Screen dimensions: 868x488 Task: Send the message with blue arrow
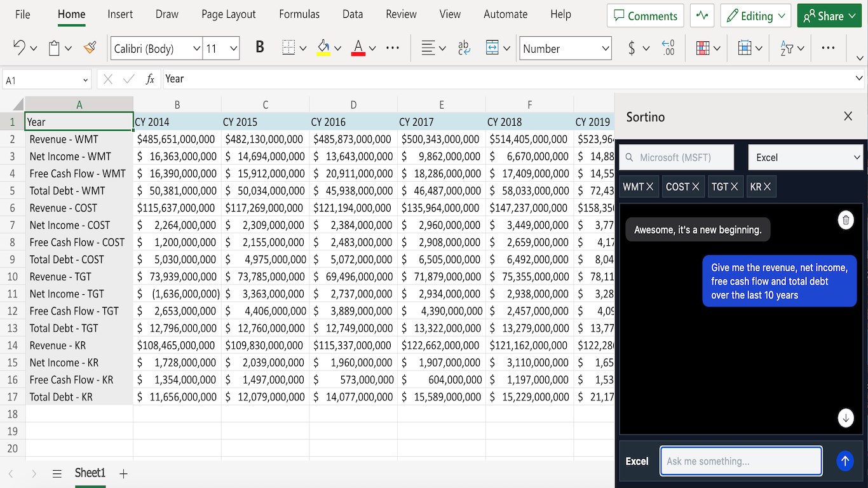pos(844,461)
